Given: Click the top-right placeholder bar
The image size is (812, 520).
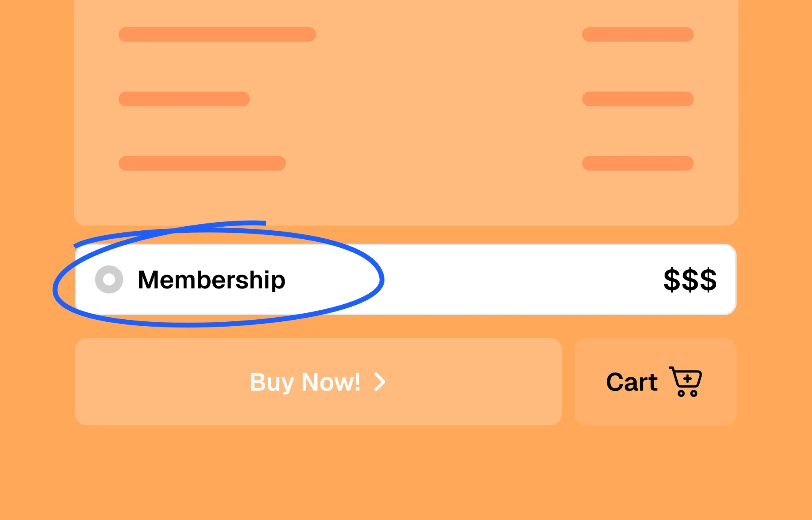Looking at the screenshot, I should (x=637, y=35).
